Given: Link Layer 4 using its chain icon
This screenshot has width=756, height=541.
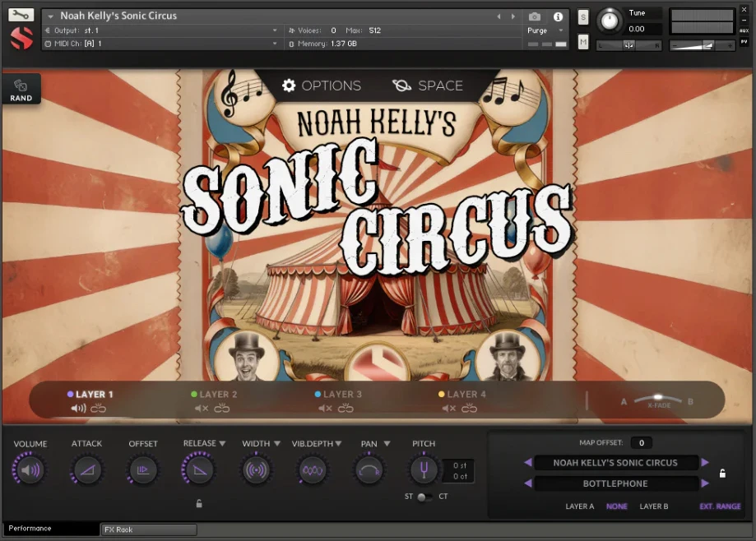Looking at the screenshot, I should (x=469, y=409).
